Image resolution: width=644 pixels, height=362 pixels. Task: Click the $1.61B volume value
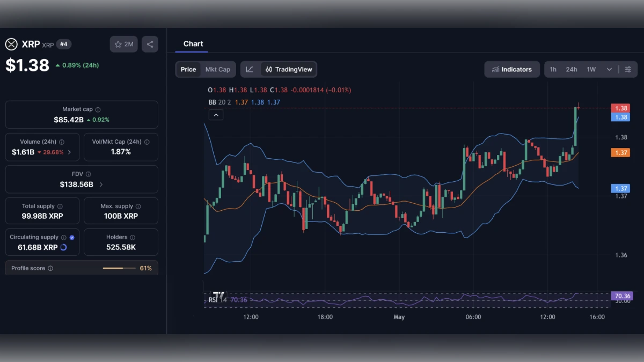(x=23, y=152)
